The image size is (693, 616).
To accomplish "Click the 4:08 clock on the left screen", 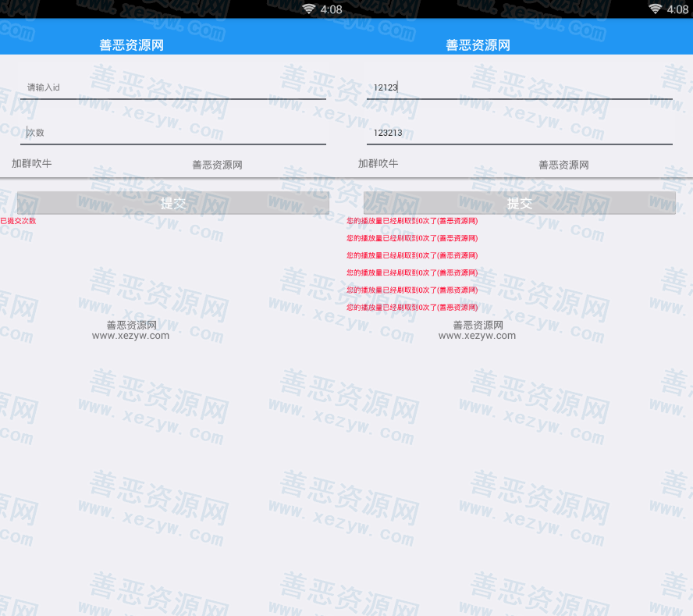I will 331,9.
